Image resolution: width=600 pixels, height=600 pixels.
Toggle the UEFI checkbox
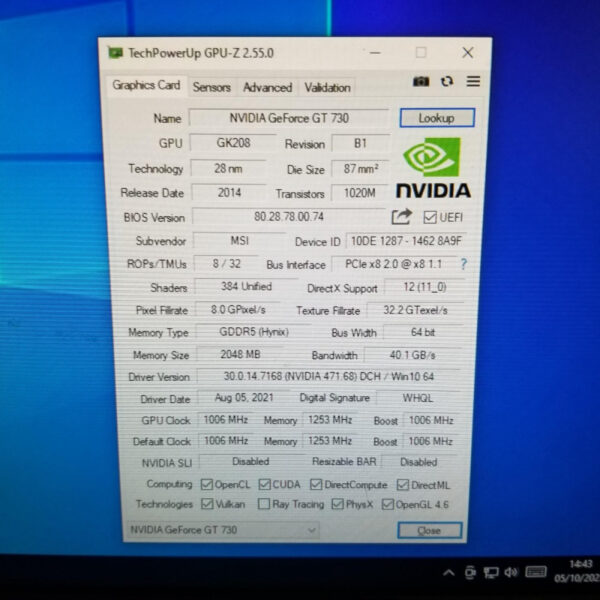point(430,217)
